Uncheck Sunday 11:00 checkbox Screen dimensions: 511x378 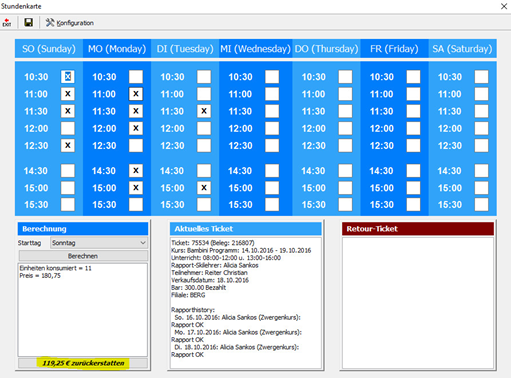coord(68,94)
